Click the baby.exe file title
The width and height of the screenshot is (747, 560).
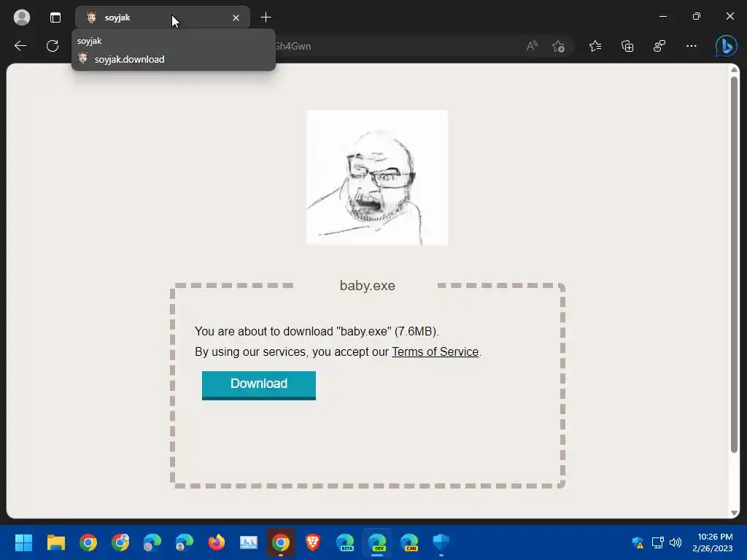point(368,286)
